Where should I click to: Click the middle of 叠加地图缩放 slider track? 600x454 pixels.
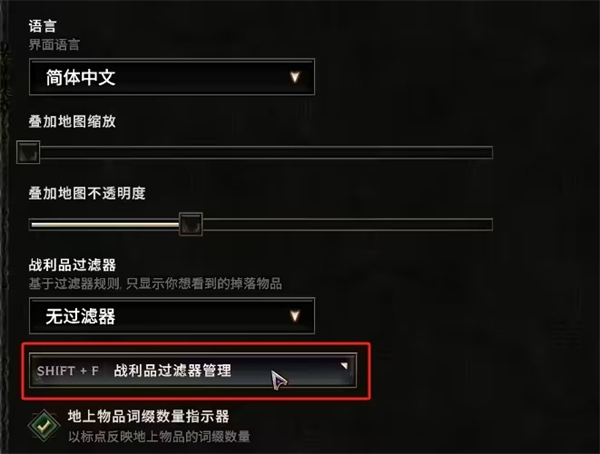(266, 152)
